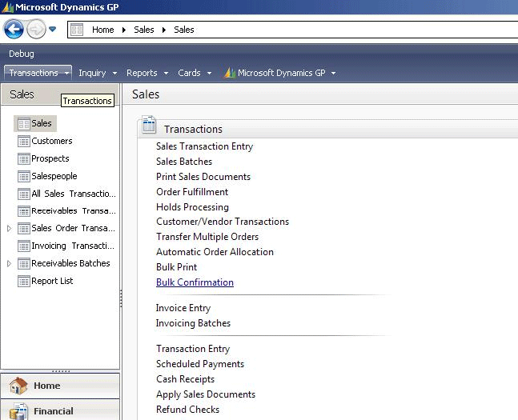
Task: Open the arrow after first Sales breadcrumb
Action: (x=164, y=30)
